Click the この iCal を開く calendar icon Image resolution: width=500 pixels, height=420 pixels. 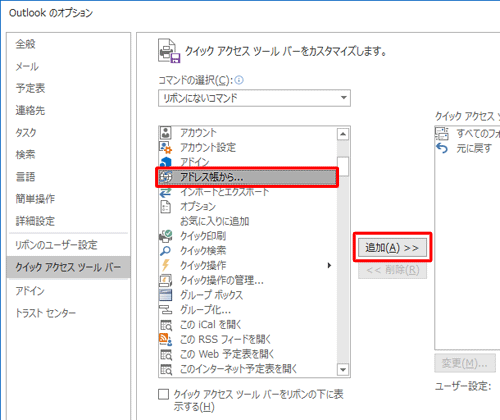tap(166, 325)
